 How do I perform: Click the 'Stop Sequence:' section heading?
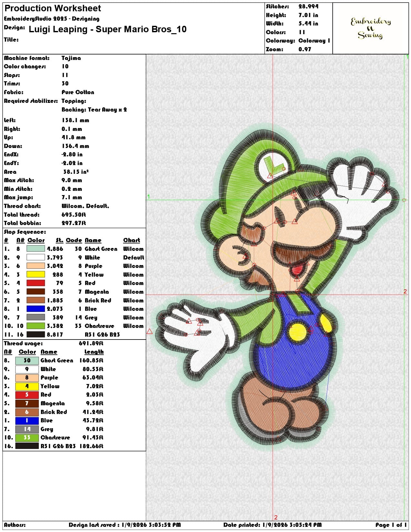click(x=25, y=232)
